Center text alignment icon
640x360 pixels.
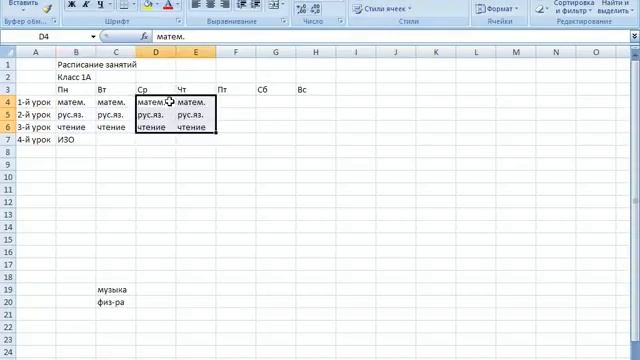pos(211,5)
